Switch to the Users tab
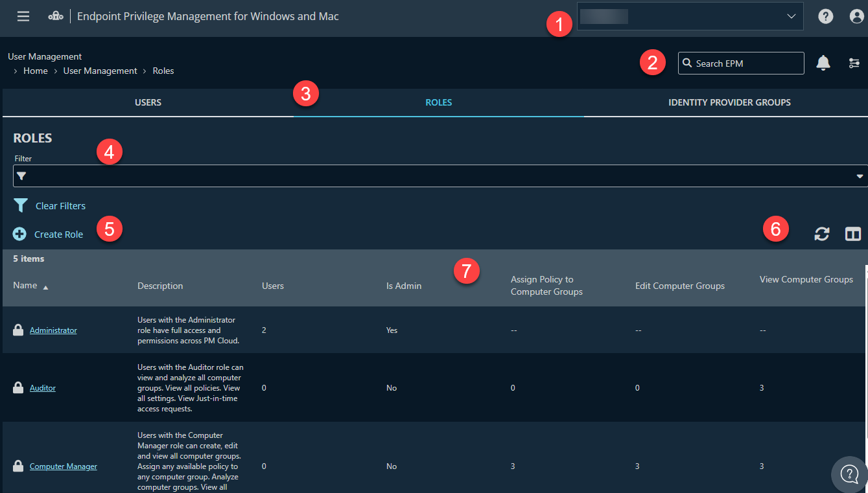 point(148,102)
